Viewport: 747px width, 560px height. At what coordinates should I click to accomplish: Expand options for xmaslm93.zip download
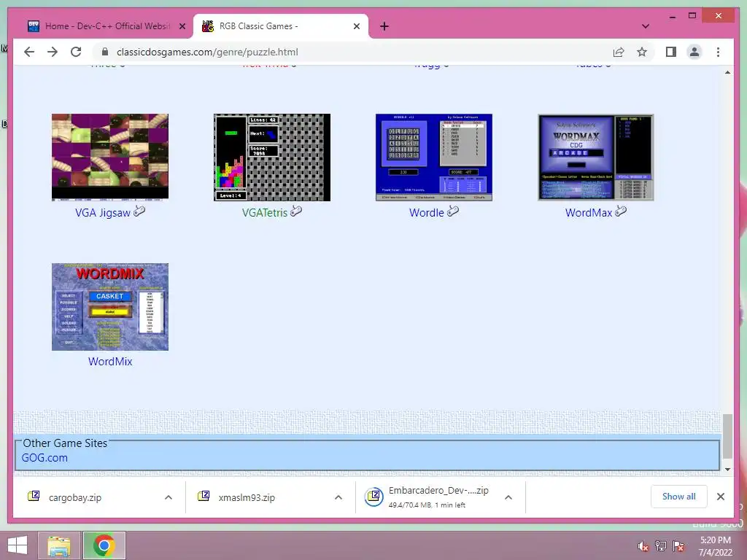[x=338, y=497]
